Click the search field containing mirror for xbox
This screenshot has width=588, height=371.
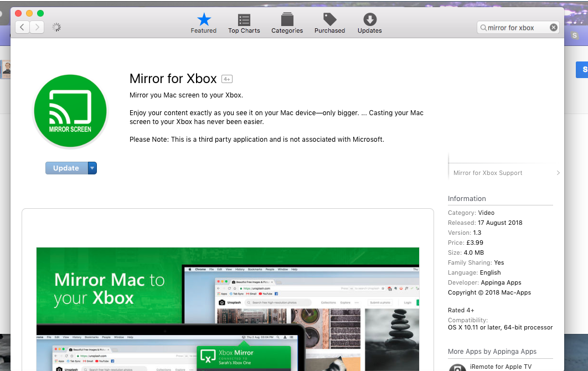518,28
